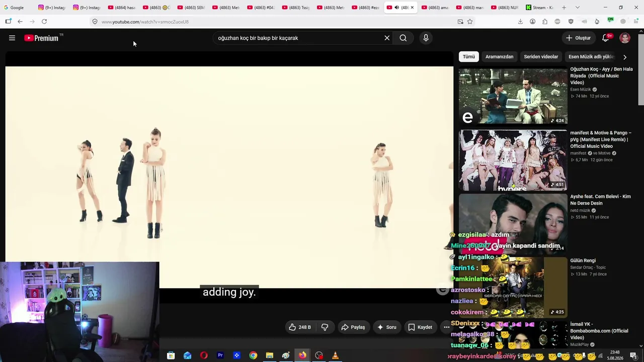The height and width of the screenshot is (362, 644).
Task: Close the active YouTube tab
Action: [412, 8]
